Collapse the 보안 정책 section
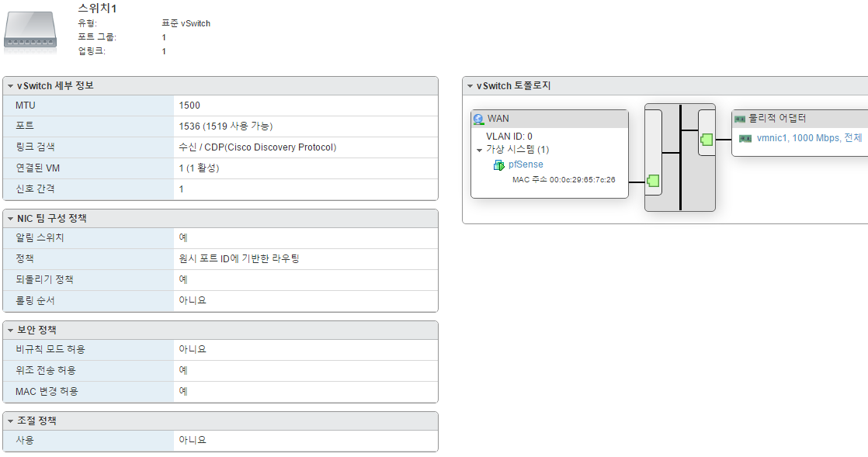The height and width of the screenshot is (457, 868). (x=10, y=331)
